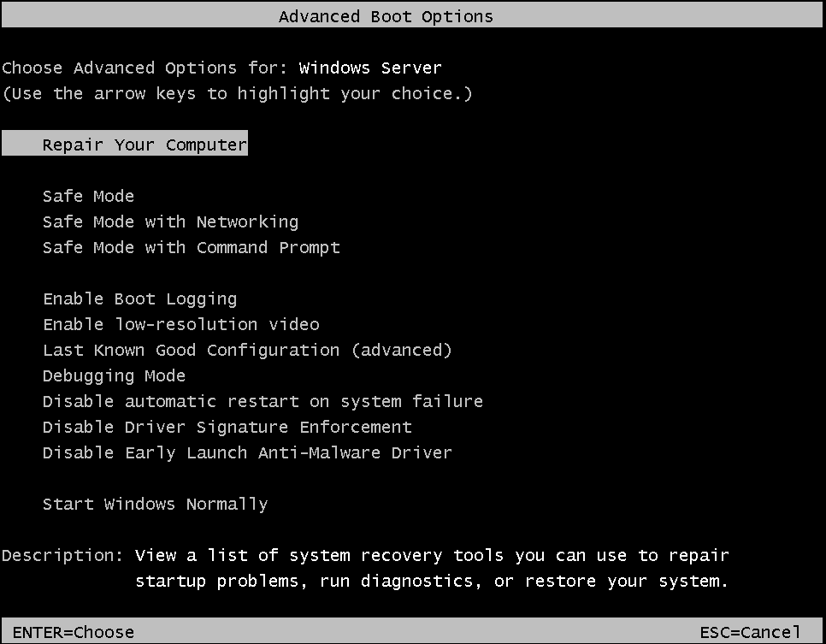The height and width of the screenshot is (644, 826).
Task: Click the ESC=Cancel label
Action: [754, 632]
